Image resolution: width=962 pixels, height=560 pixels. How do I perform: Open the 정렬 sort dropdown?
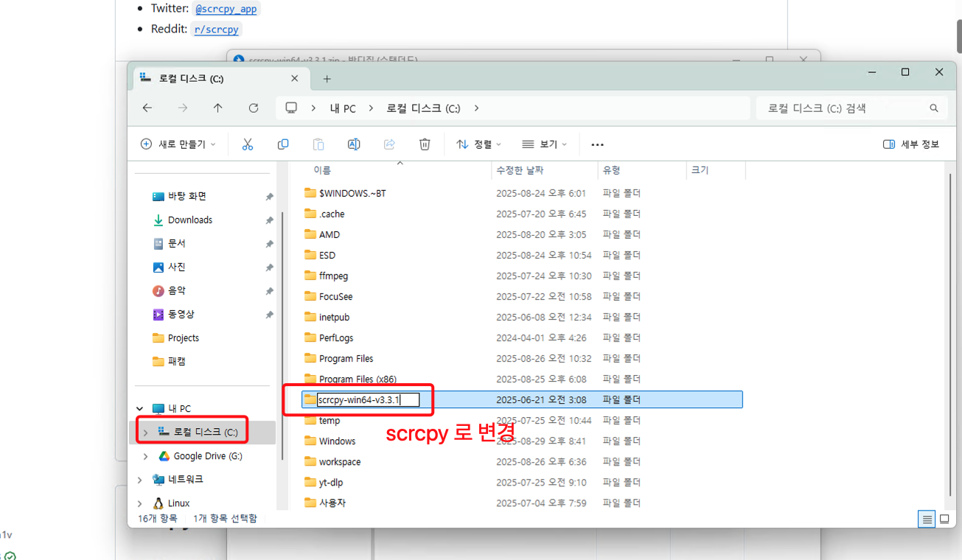tap(478, 144)
